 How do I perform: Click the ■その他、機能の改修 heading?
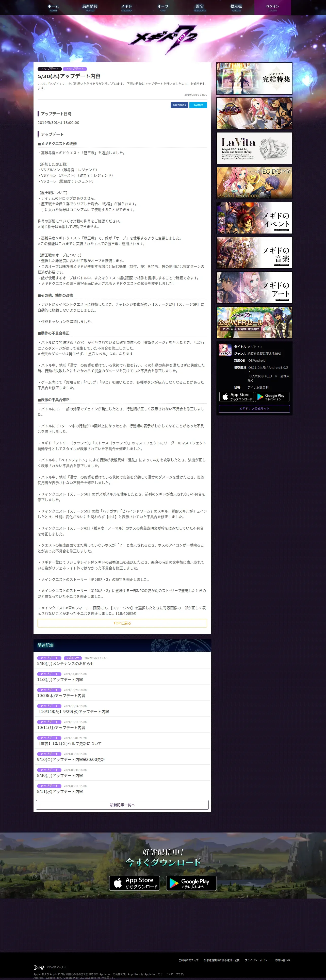click(x=55, y=296)
